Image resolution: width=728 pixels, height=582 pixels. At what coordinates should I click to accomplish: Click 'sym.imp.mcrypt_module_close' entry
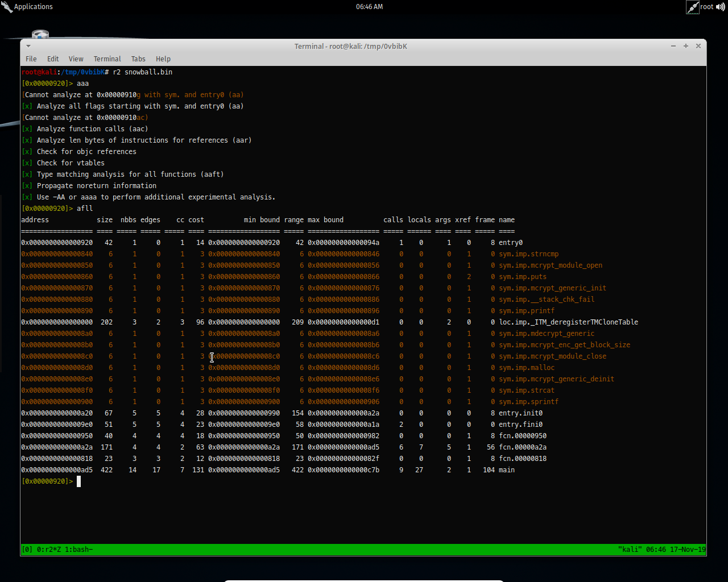tap(553, 356)
